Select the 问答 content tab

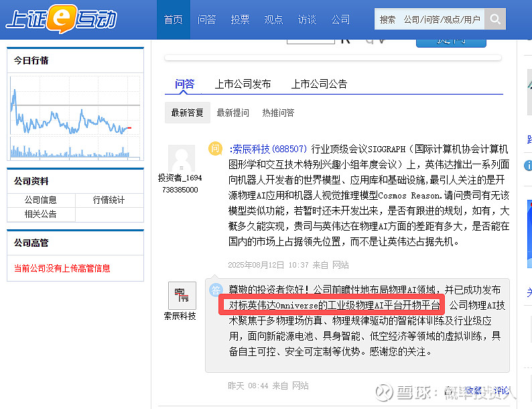(184, 84)
